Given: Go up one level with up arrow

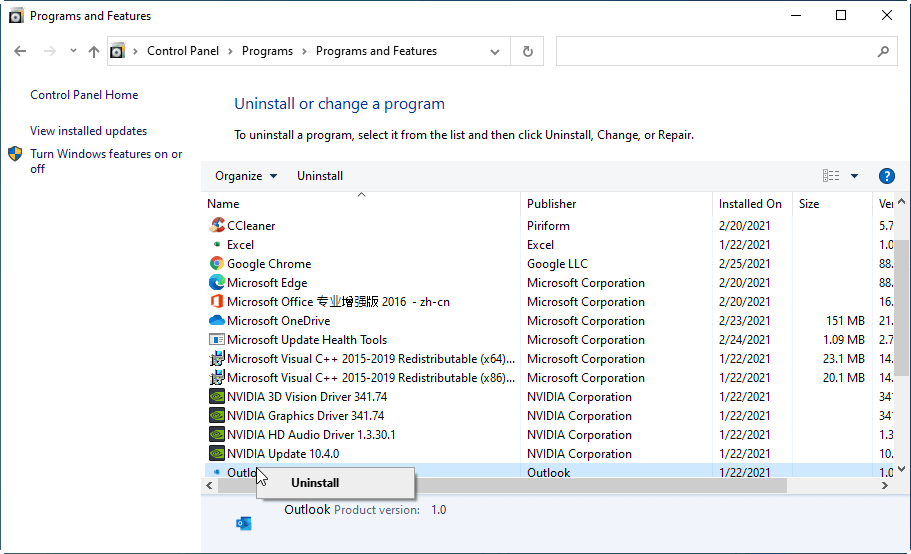Looking at the screenshot, I should [x=94, y=51].
